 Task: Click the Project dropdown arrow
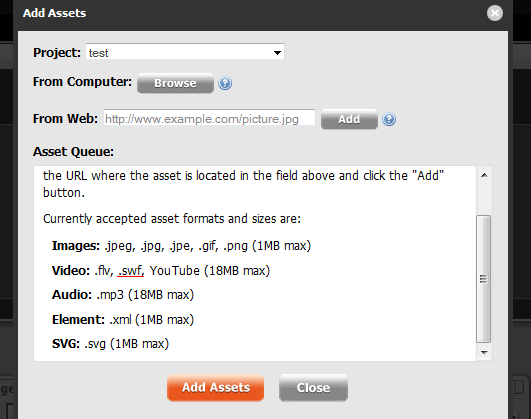coord(277,53)
